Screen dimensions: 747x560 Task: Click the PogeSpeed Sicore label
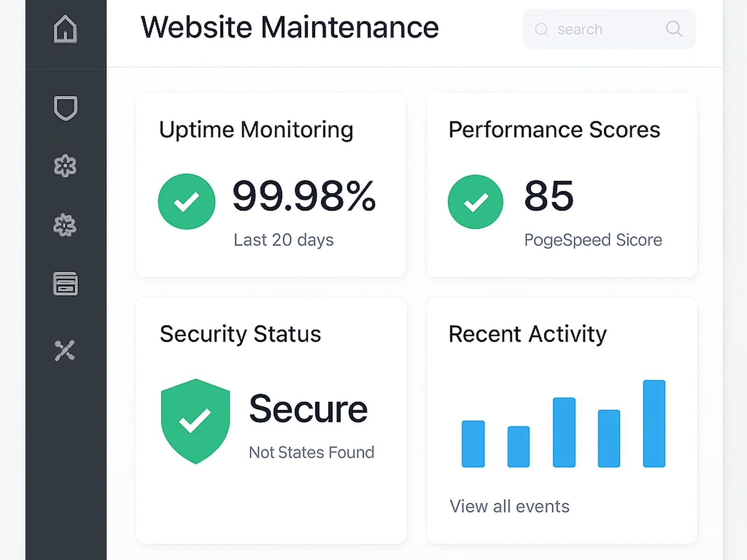pos(592,240)
